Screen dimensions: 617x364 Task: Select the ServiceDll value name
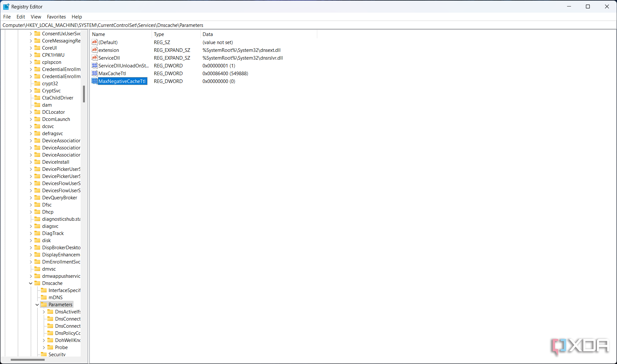pyautogui.click(x=109, y=58)
